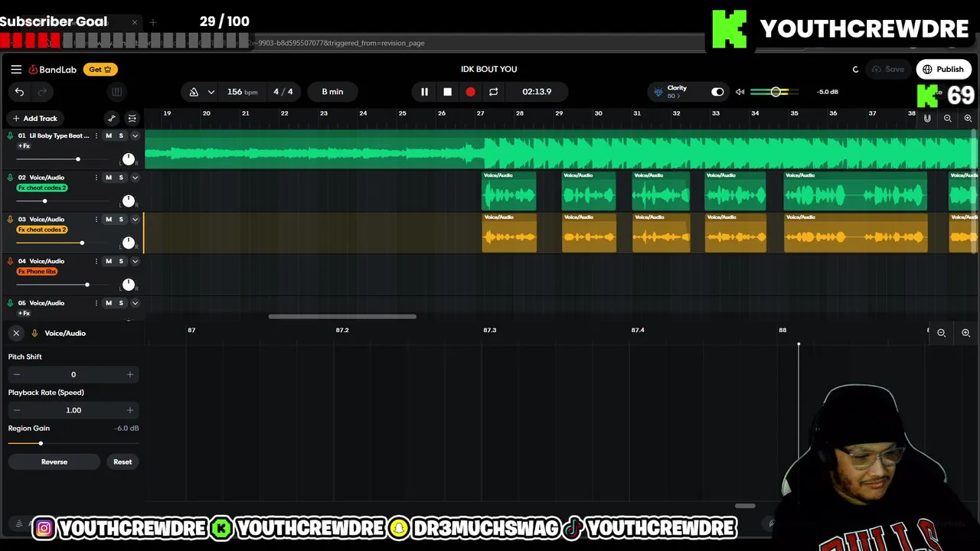Expand the metronome options dropdown
The height and width of the screenshot is (551, 980).
click(211, 92)
